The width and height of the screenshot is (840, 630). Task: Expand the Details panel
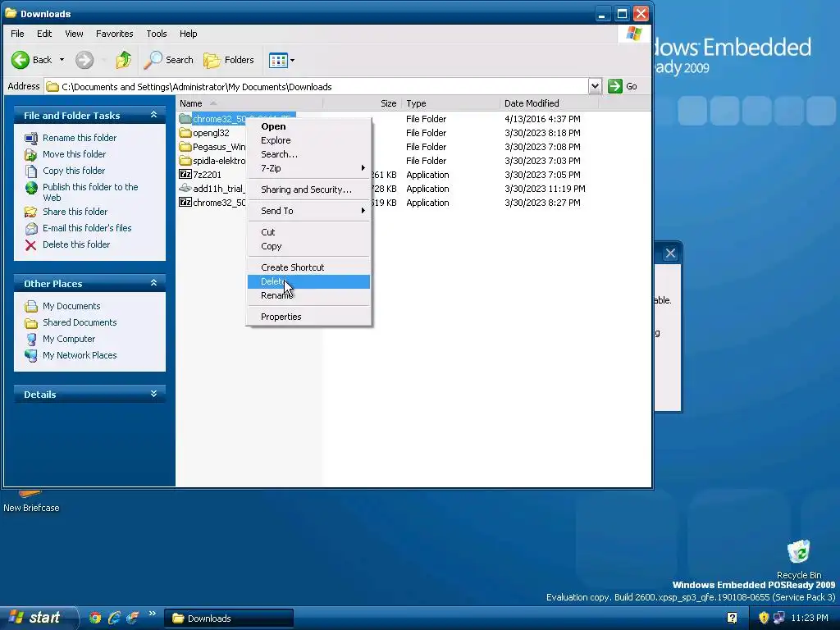pos(153,394)
